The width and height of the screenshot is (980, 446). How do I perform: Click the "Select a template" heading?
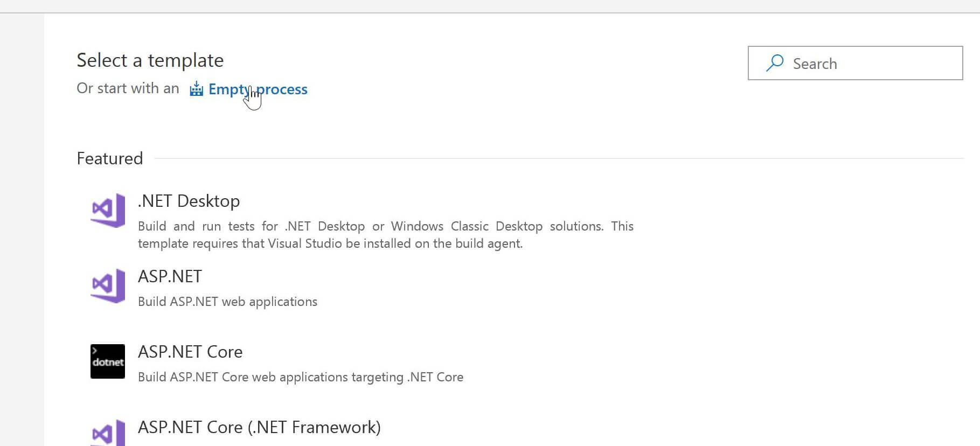tap(150, 60)
